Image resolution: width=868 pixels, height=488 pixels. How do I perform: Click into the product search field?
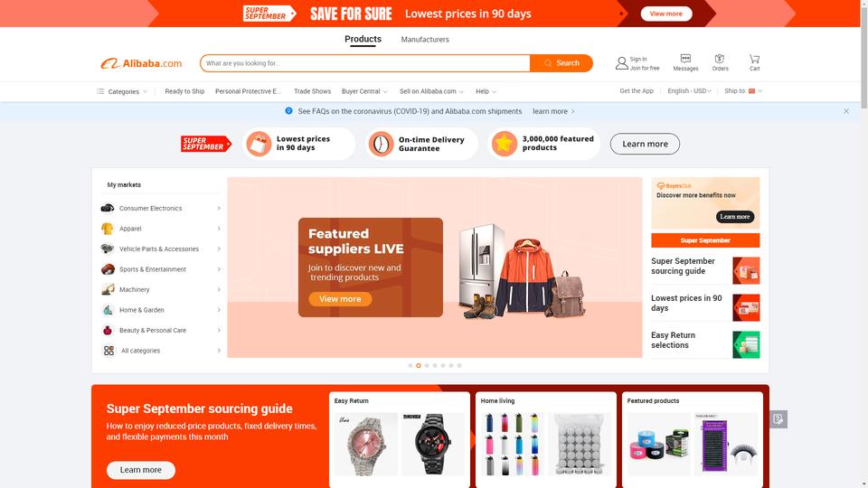[x=365, y=63]
